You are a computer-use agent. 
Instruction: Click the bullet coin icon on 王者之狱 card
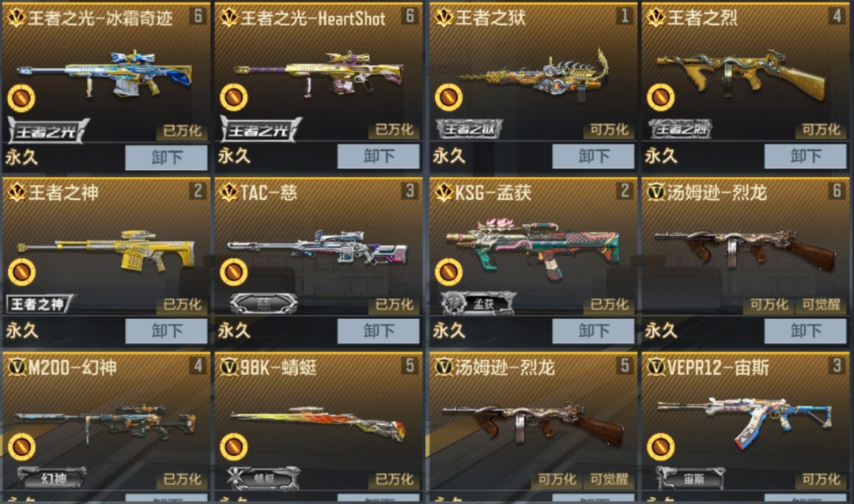[x=449, y=97]
